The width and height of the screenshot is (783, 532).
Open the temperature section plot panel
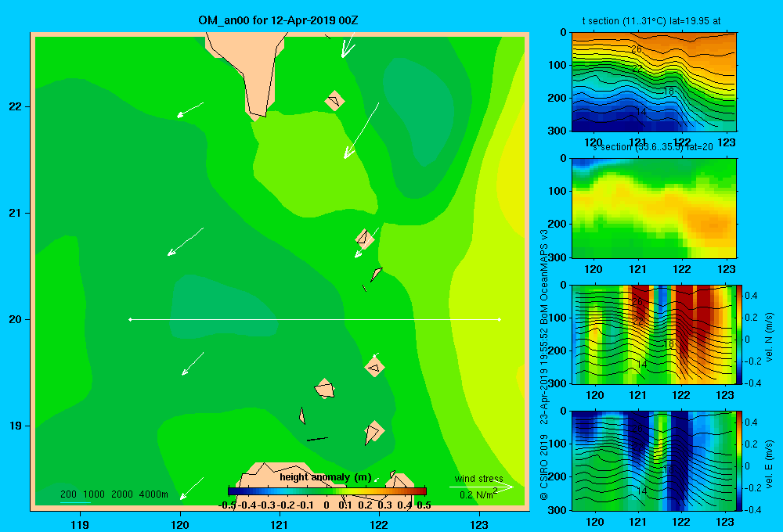tap(654, 82)
